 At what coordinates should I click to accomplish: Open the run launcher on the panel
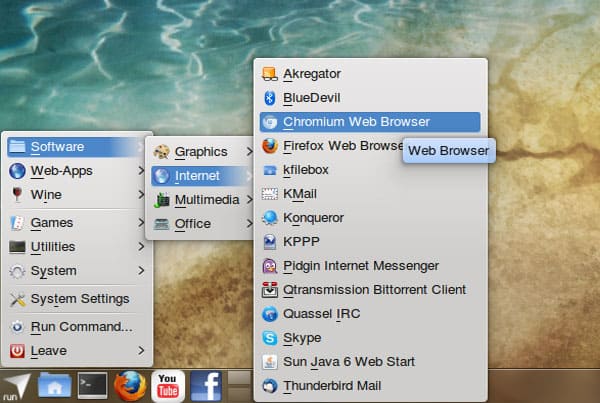point(16,387)
